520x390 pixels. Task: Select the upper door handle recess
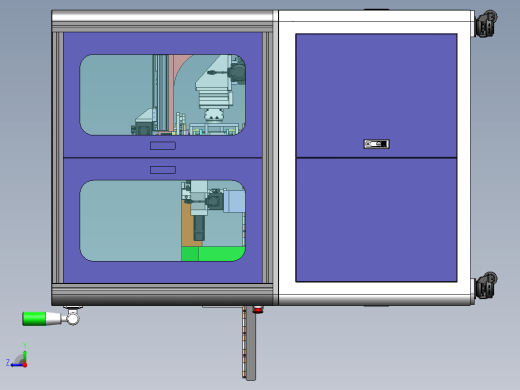(163, 146)
